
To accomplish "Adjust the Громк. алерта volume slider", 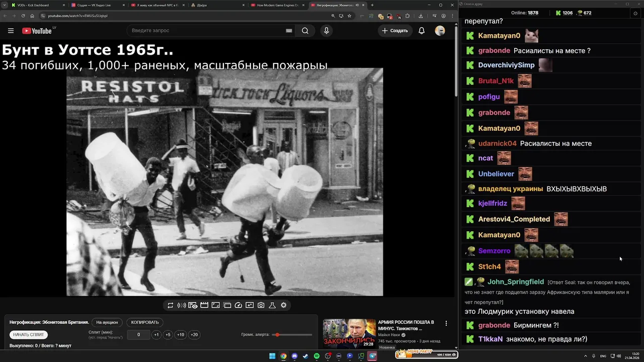I will [292, 335].
